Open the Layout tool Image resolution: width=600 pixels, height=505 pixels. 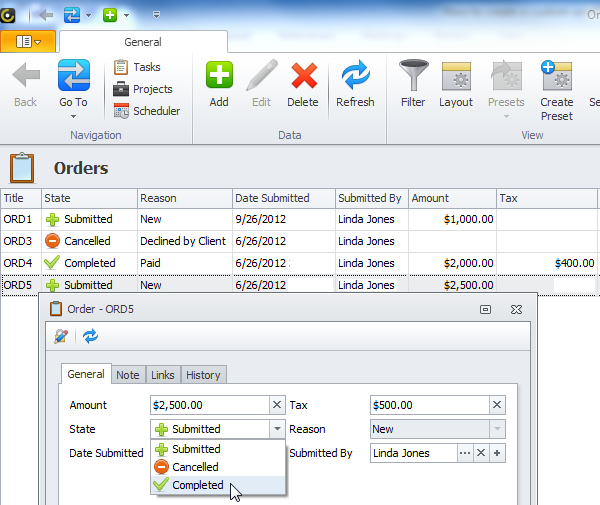(456, 84)
